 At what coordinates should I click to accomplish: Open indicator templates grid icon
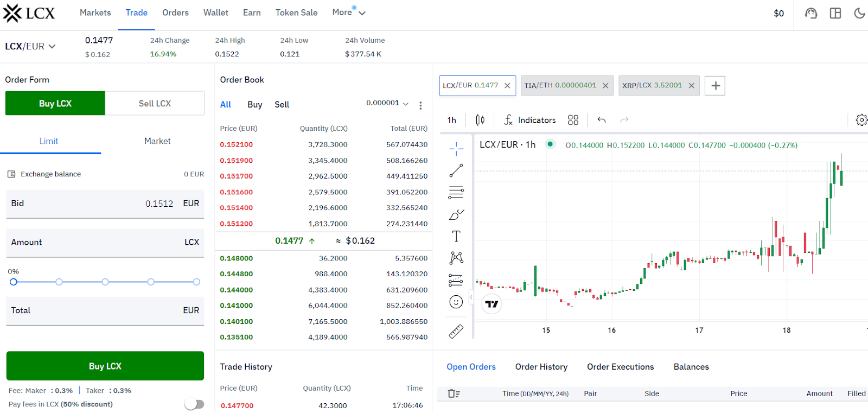pos(573,120)
